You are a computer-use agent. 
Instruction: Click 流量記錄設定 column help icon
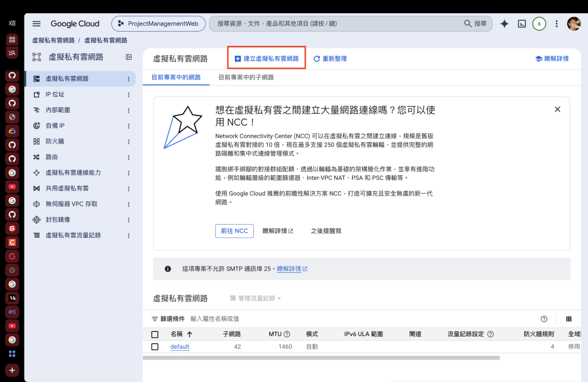[490, 334]
